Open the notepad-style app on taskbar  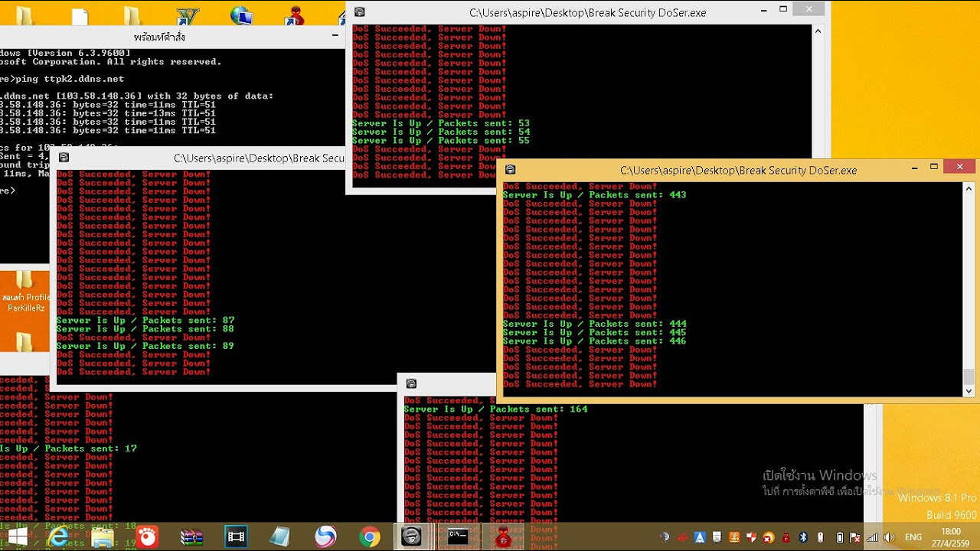pyautogui.click(x=280, y=537)
